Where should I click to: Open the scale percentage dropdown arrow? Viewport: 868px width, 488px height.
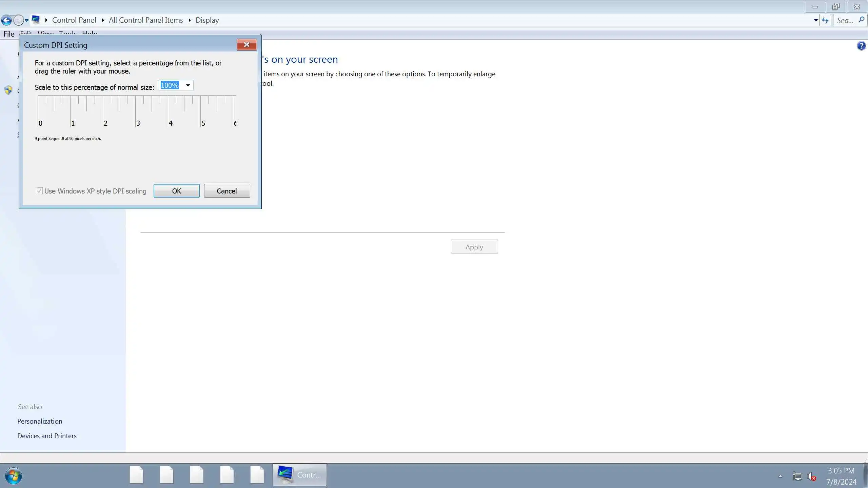(188, 85)
